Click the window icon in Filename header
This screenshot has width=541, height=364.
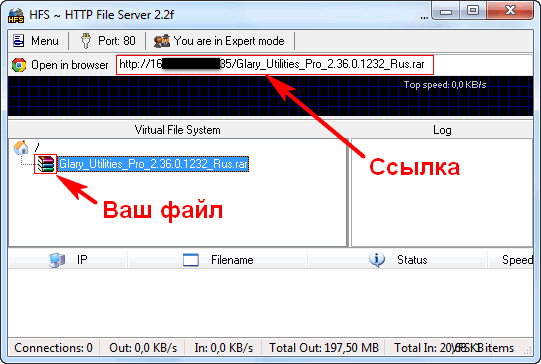(191, 260)
